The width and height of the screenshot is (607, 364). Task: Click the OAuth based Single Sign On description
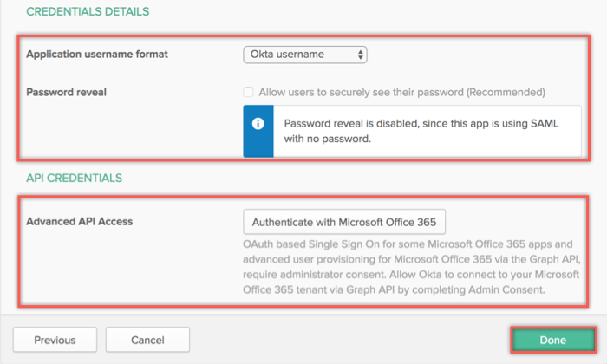point(412,267)
